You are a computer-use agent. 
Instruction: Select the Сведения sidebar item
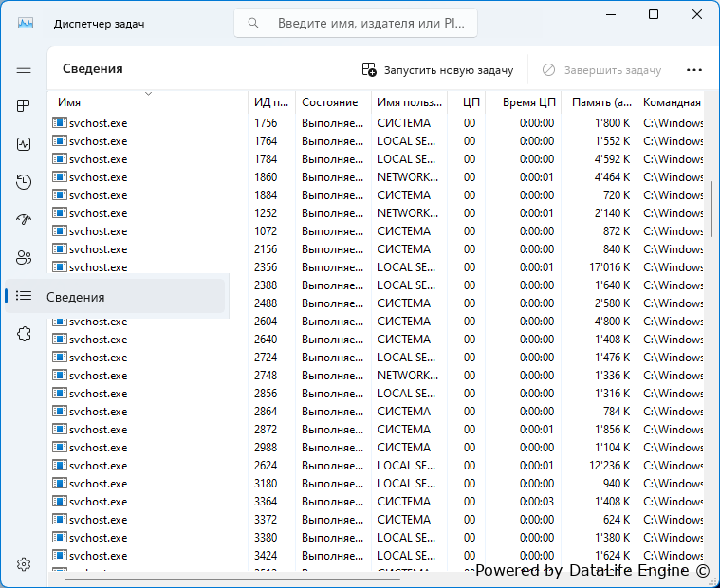click(115, 297)
